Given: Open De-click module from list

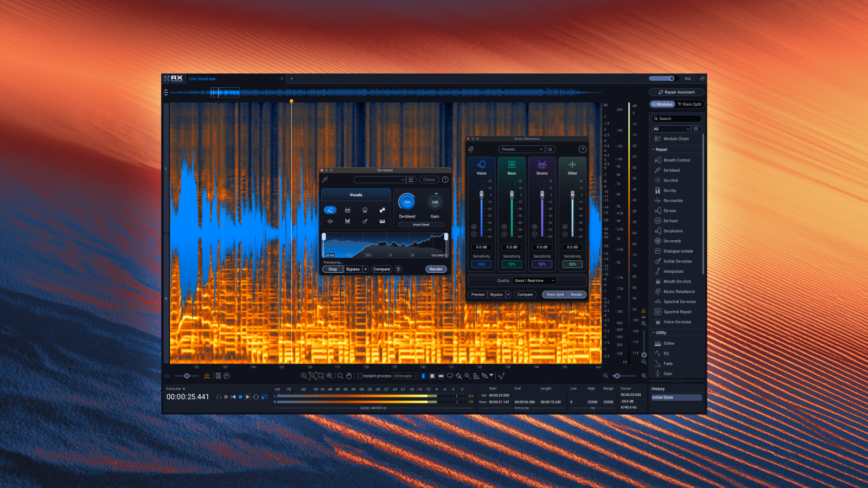Looking at the screenshot, I should click(x=671, y=180).
